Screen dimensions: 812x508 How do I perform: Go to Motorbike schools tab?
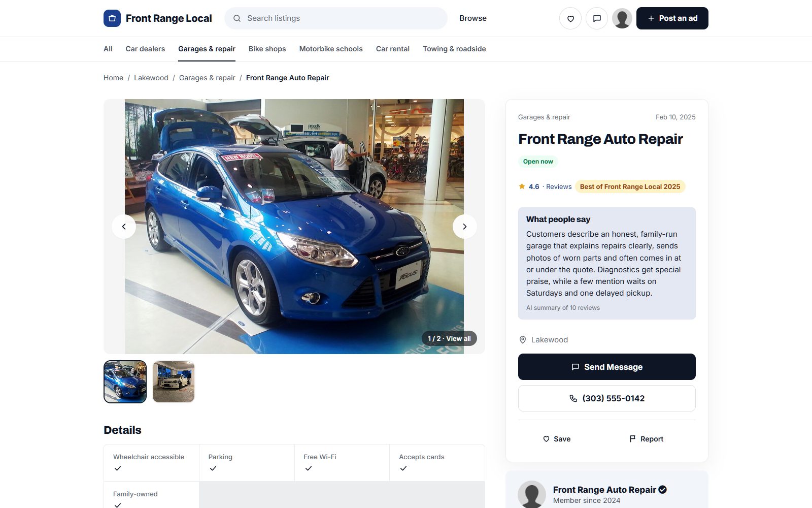(x=331, y=49)
